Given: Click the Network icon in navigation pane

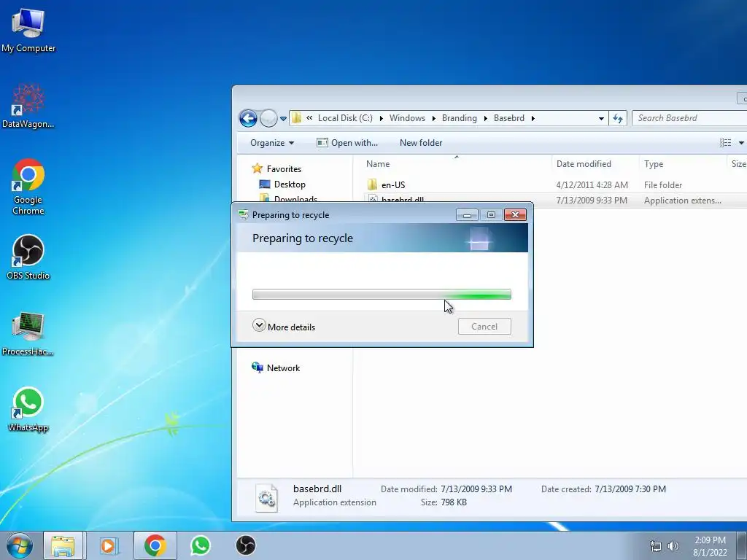Looking at the screenshot, I should [258, 367].
